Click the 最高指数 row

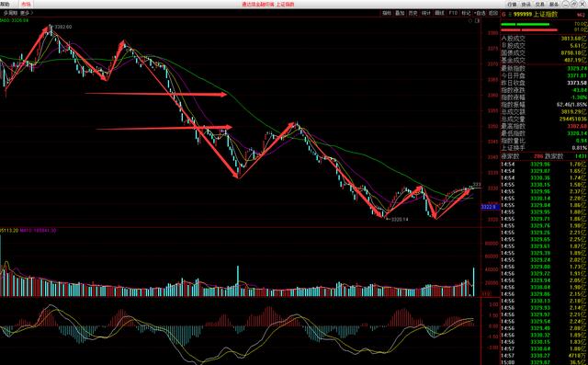coord(544,127)
